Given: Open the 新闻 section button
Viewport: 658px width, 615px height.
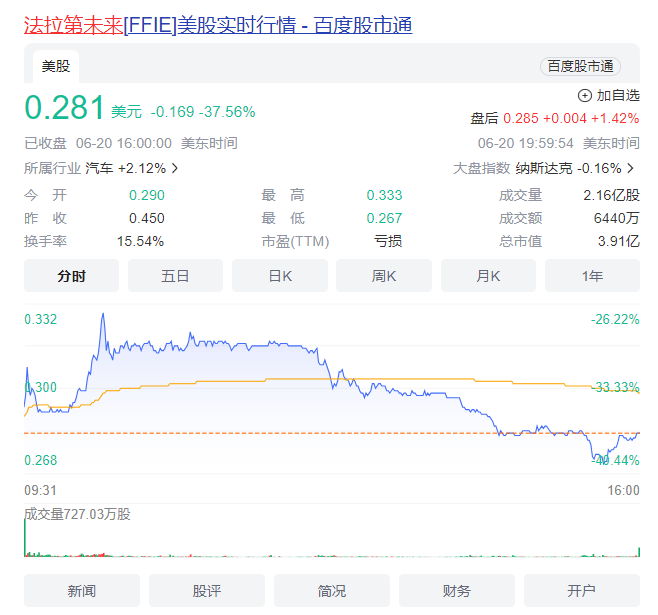Looking at the screenshot, I should (x=82, y=590).
